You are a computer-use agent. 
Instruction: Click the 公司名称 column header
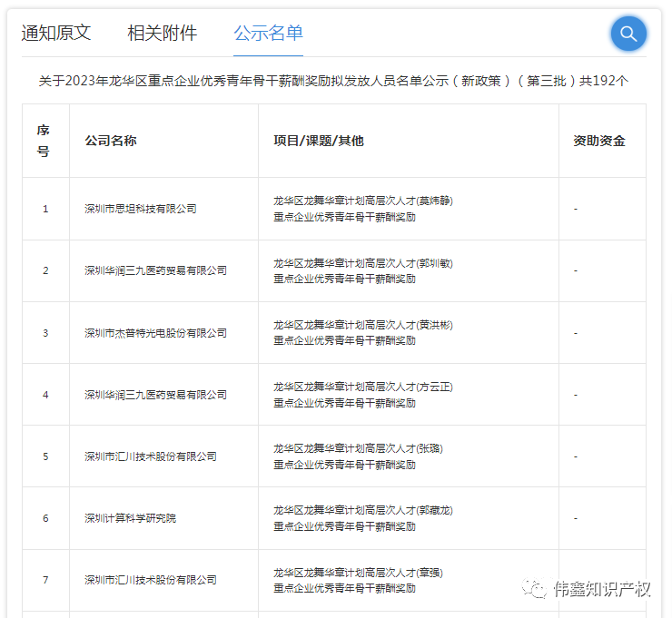[x=111, y=141]
